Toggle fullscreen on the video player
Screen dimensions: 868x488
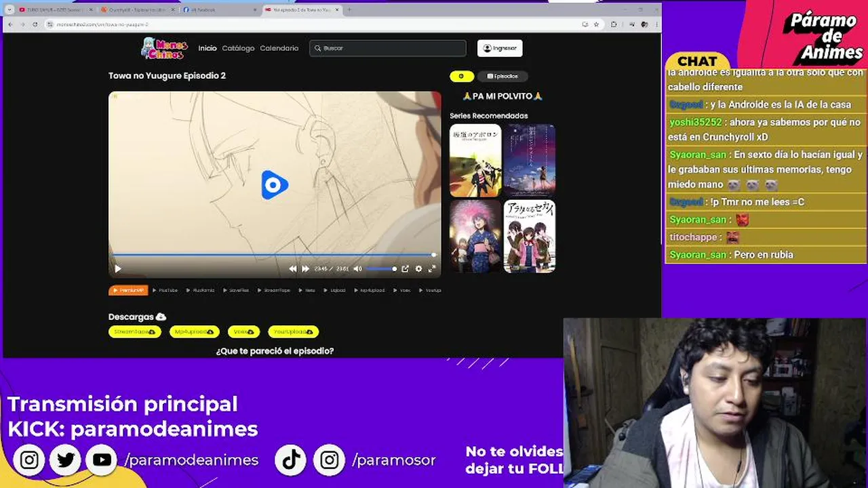[431, 269]
